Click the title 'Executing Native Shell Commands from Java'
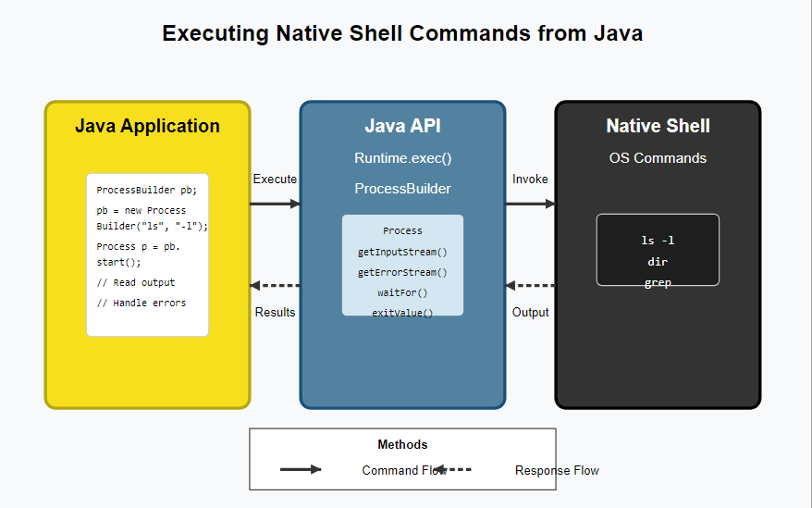The width and height of the screenshot is (812, 508). pyautogui.click(x=402, y=33)
